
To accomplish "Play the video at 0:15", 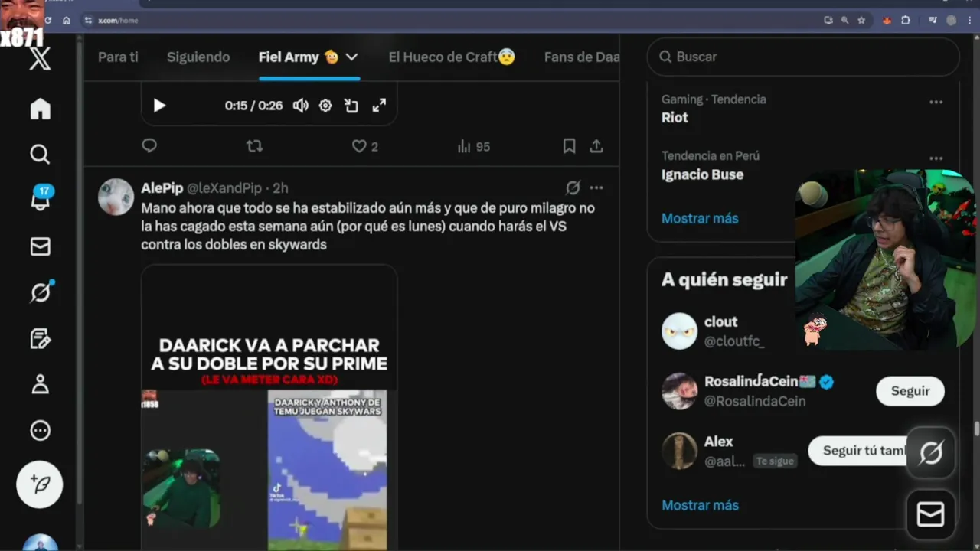I will pos(159,106).
